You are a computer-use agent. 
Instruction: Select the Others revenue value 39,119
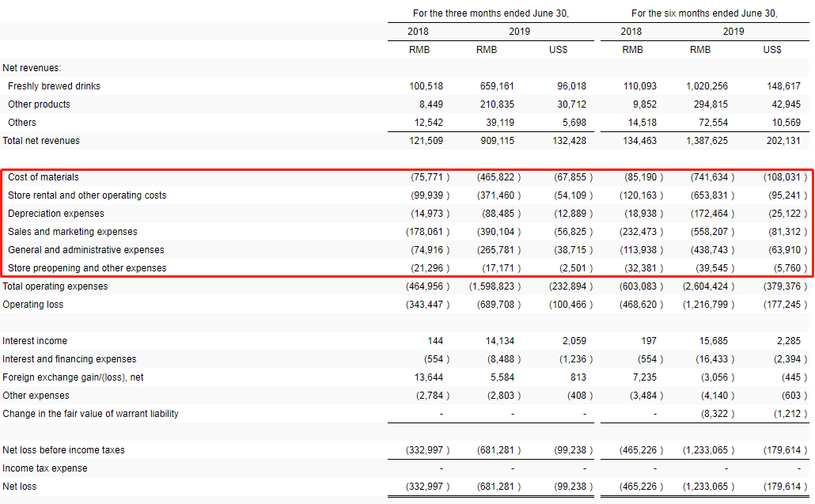pyautogui.click(x=500, y=123)
